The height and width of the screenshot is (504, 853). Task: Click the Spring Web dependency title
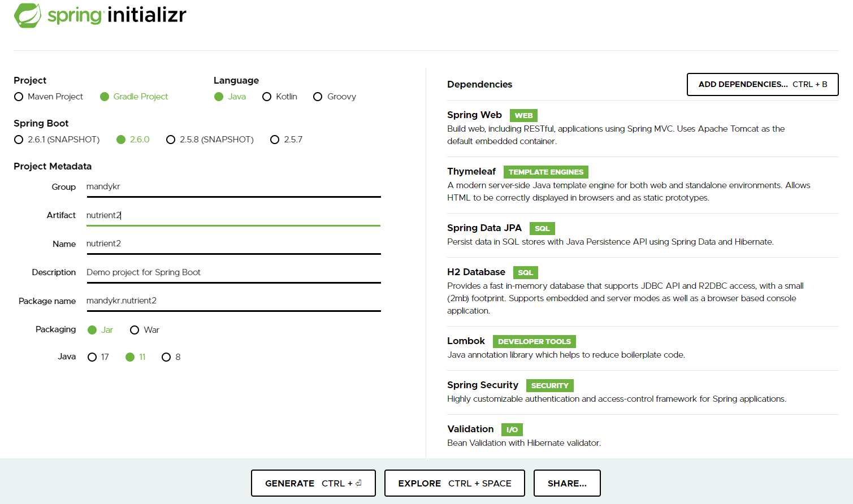(474, 115)
